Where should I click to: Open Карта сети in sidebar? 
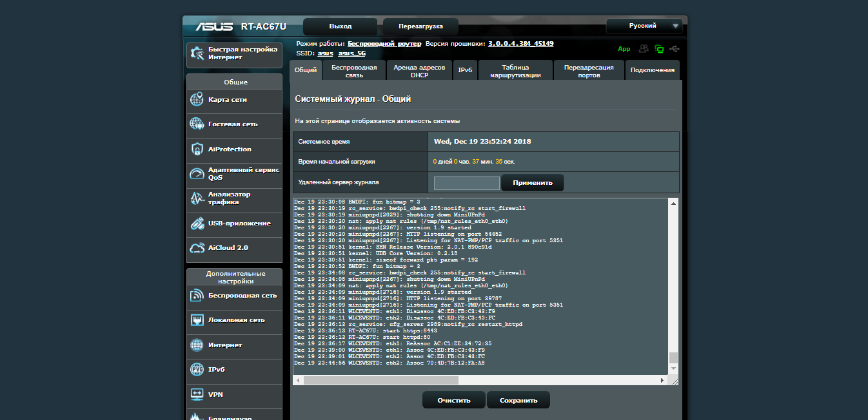[234, 100]
